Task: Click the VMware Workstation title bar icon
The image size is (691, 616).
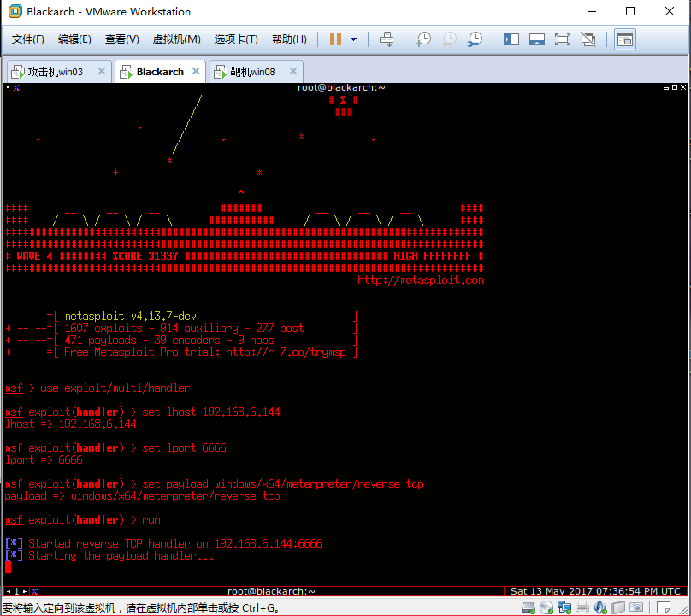Action: [x=15, y=11]
